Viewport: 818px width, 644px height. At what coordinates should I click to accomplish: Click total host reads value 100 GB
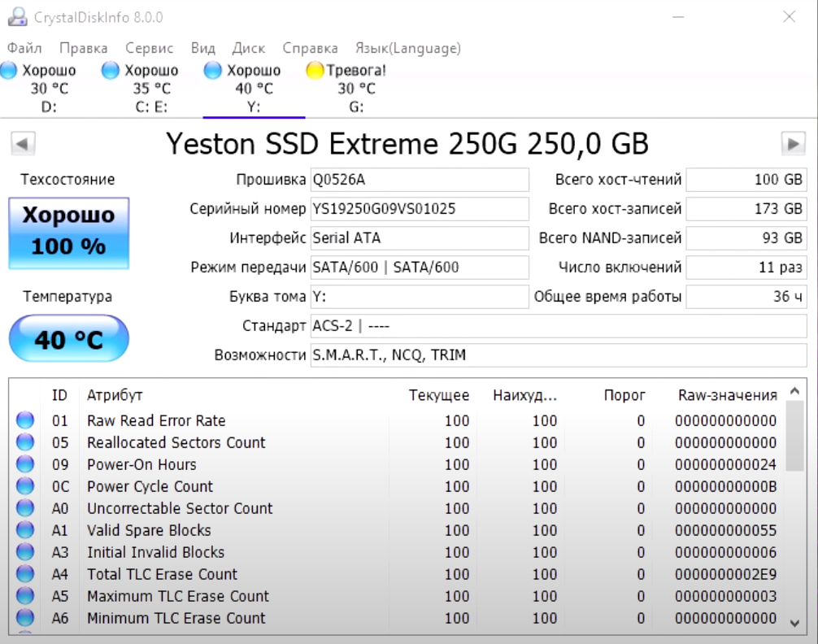(746, 180)
